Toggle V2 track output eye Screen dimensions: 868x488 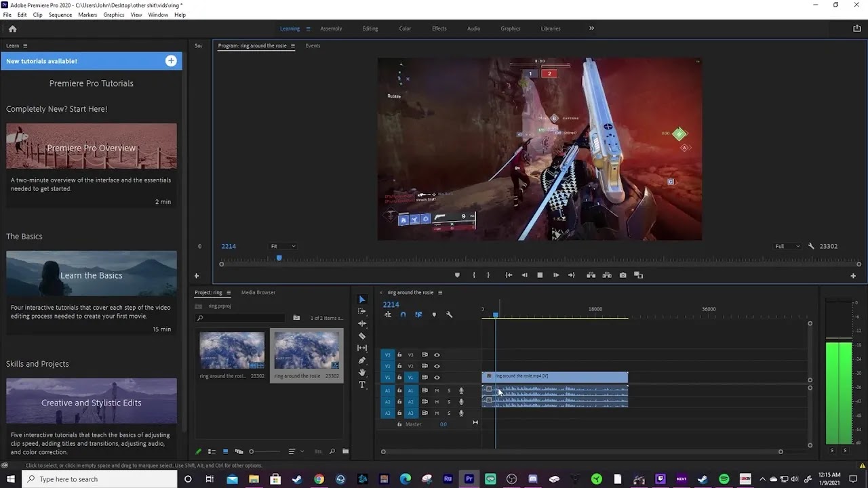pos(437,366)
